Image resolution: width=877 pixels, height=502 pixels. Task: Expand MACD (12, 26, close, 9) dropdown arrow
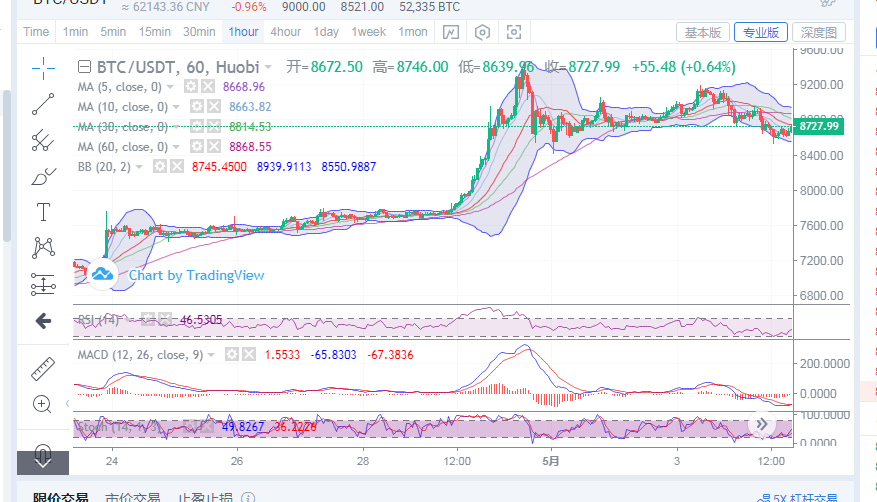click(211, 355)
